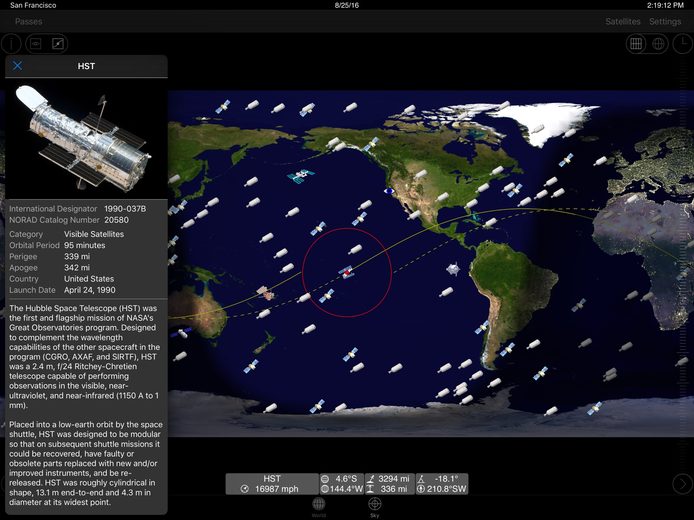Switch to the 3D globe view
The image size is (694, 520).
pos(658,44)
